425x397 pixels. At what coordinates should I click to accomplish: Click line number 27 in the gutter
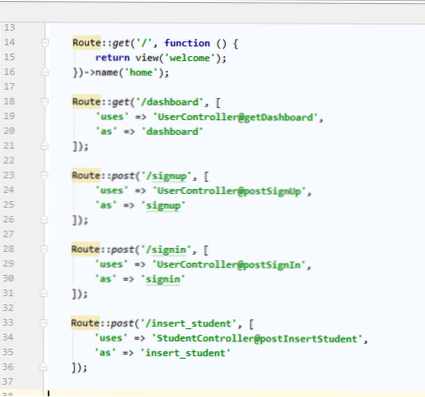9,234
